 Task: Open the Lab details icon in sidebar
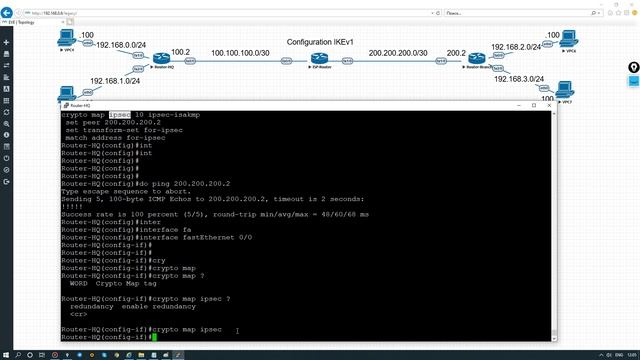coord(6,147)
